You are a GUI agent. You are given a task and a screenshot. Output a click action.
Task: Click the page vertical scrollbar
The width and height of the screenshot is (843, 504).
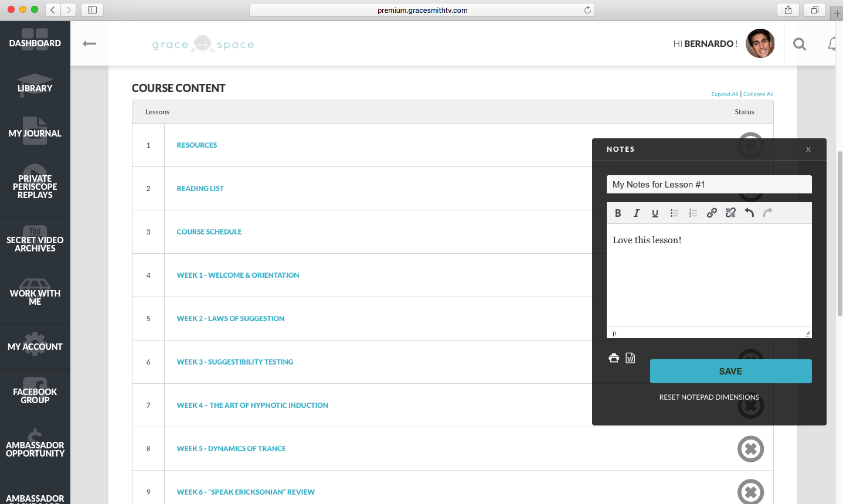[840, 234]
